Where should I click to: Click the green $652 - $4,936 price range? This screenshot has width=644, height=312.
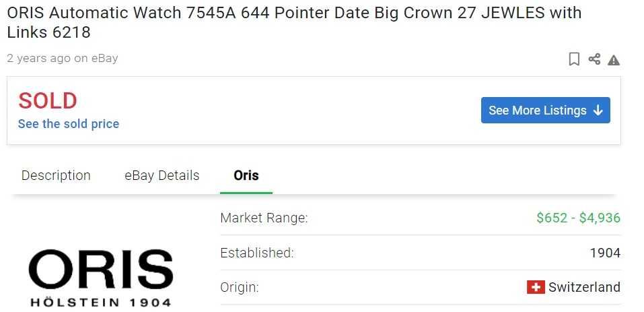[x=578, y=218]
